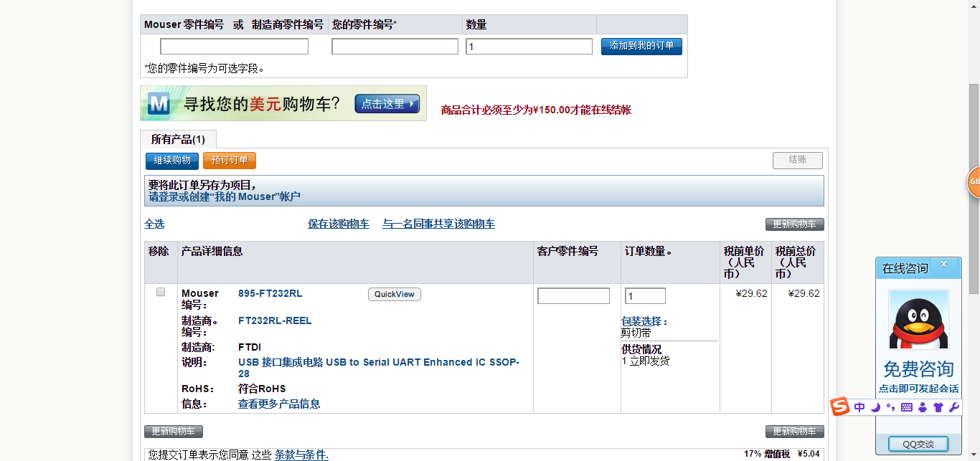Screen dimensions: 980x461
Task: Click the orange 68 notification bubble
Action: click(974, 182)
